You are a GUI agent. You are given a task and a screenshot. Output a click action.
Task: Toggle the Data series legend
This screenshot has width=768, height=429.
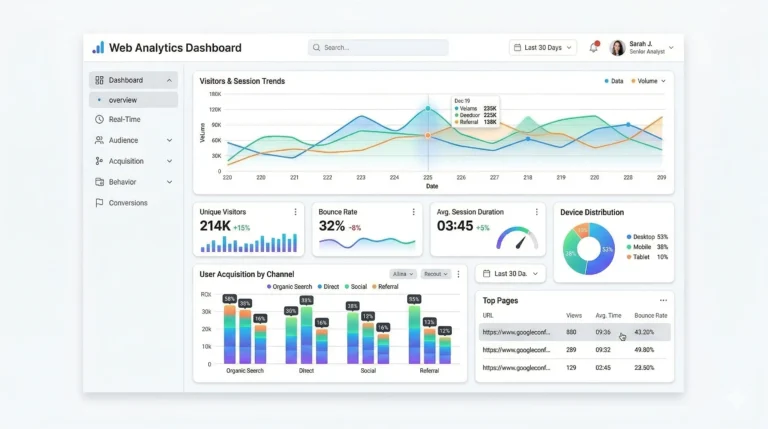pos(614,81)
